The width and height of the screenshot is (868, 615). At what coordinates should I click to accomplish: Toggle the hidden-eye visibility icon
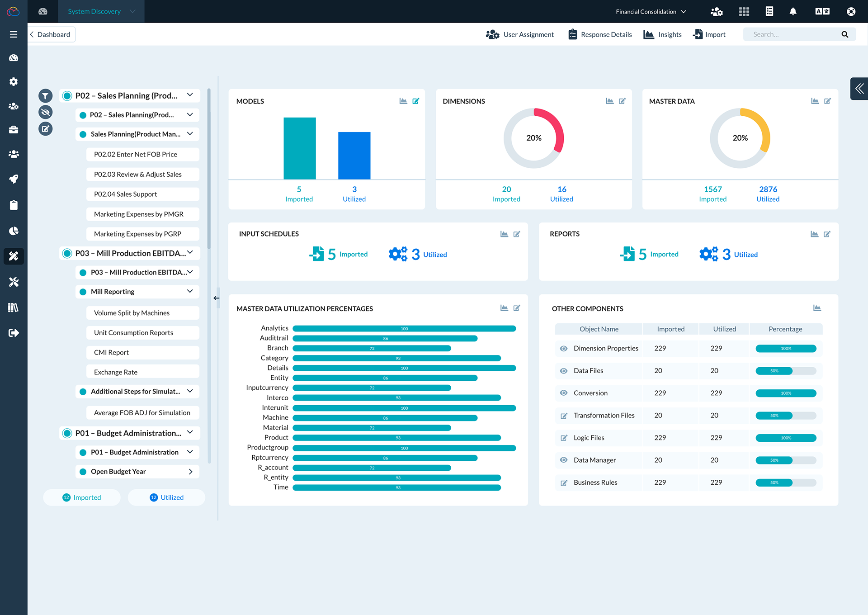pos(45,112)
